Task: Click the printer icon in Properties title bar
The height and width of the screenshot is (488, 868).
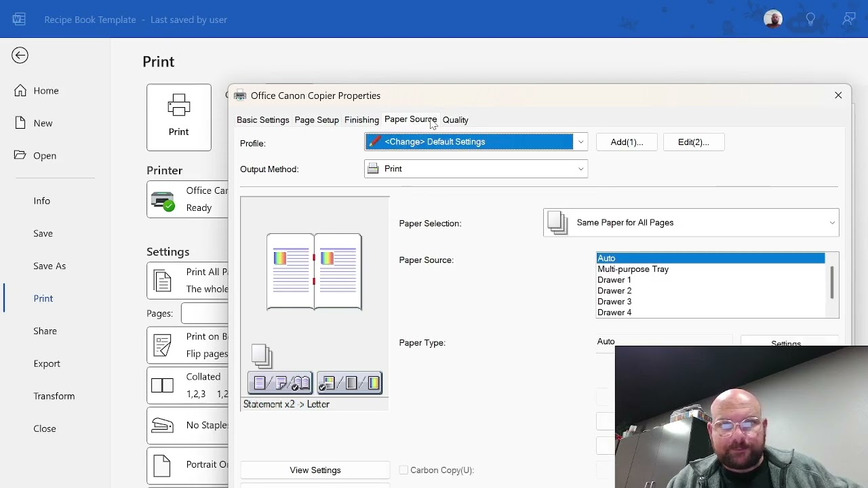Action: 240,96
